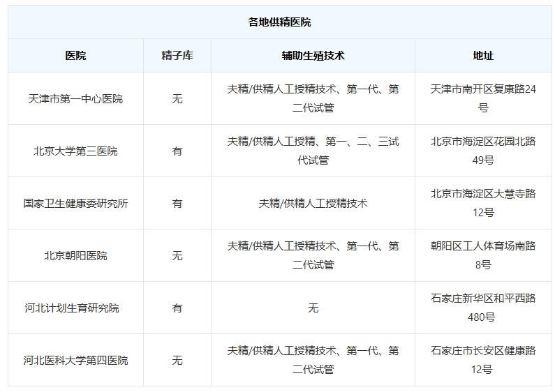Select the 医院 column header
This screenshot has width=555, height=392.
point(75,56)
